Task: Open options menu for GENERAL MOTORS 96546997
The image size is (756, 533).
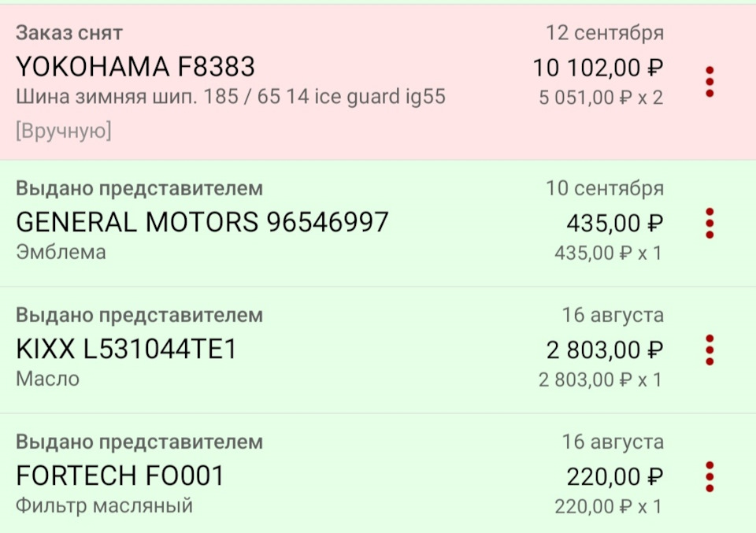Action: coord(710,224)
